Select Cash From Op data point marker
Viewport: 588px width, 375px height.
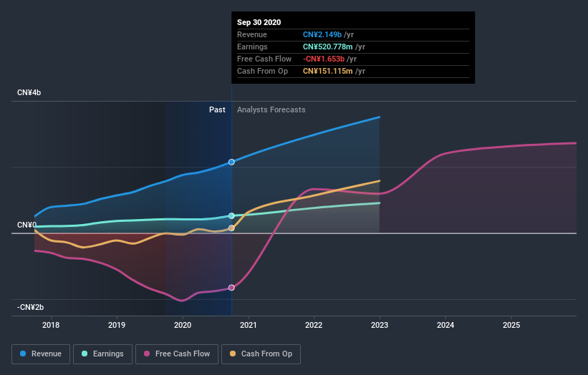(x=231, y=228)
